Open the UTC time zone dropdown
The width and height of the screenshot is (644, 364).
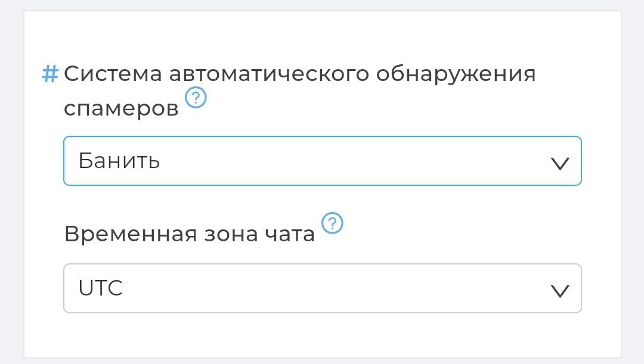(322, 288)
